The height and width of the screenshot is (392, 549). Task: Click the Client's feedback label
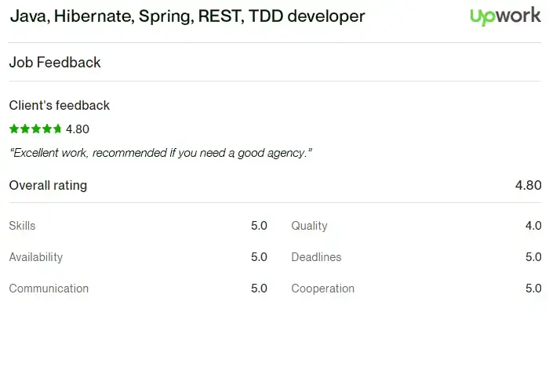pos(60,105)
